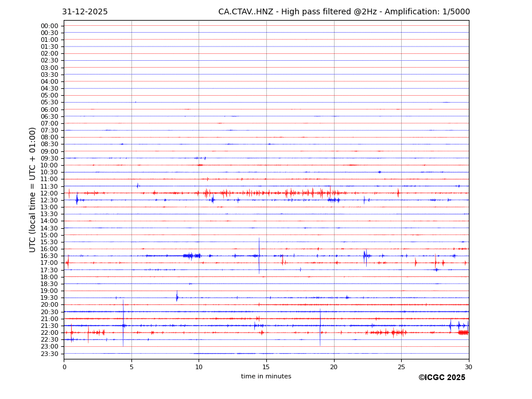Viewport: 532px width, 399px height.
Task: Click the 22:00 time row label
Action: point(49,332)
